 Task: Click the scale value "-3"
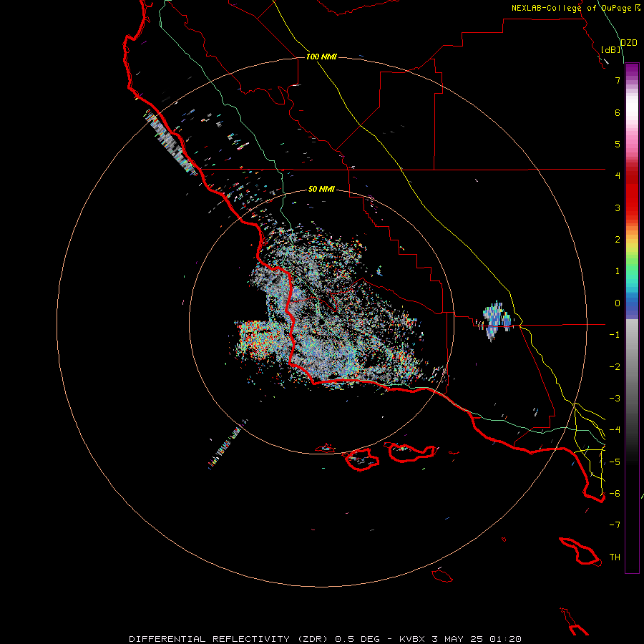[x=615, y=399]
